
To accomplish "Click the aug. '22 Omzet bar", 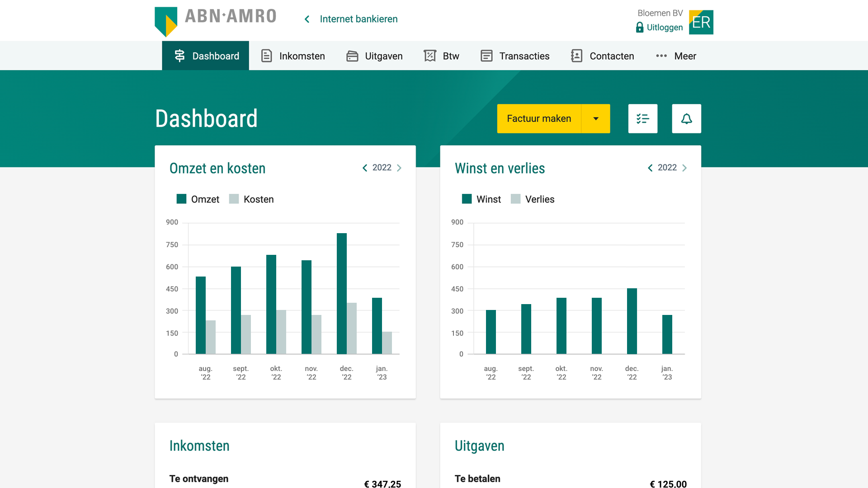I will tap(201, 315).
